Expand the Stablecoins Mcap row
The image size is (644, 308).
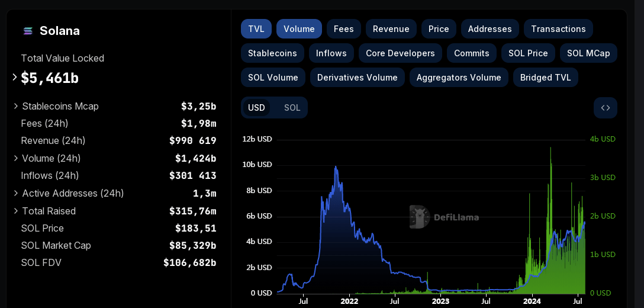point(16,106)
